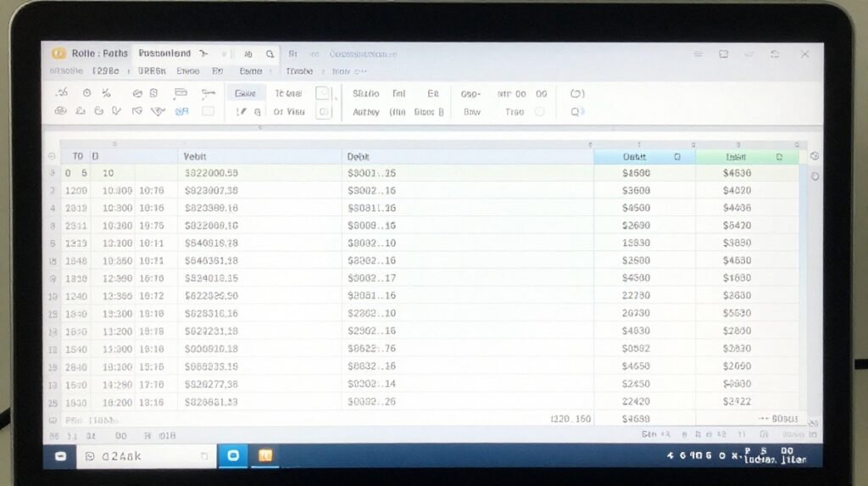Viewport: 868px width, 486px height.
Task: Toggle the upper square checkbox beside Te Gnal
Action: point(323,93)
